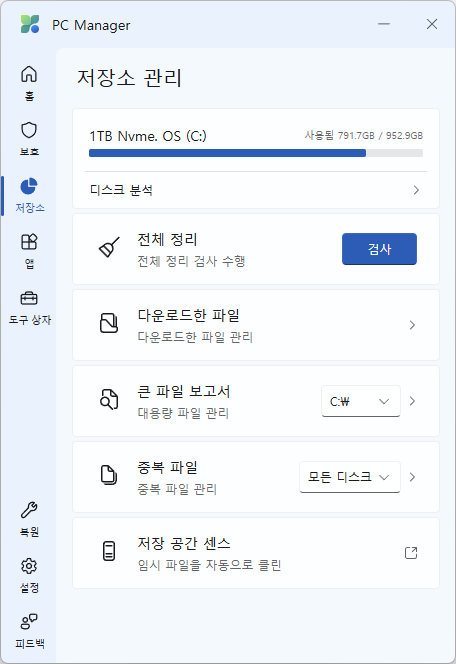Click the PC Manager logo icon

coord(30,24)
